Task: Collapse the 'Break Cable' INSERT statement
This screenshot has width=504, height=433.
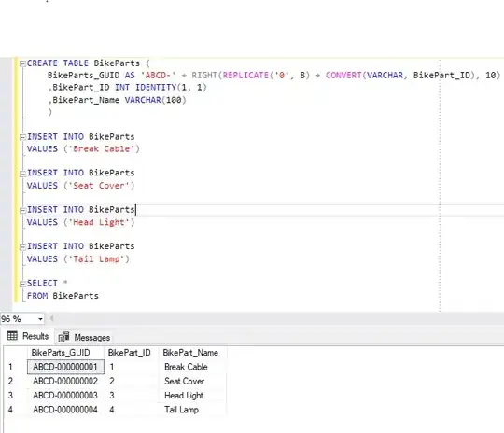Action: pos(22,137)
